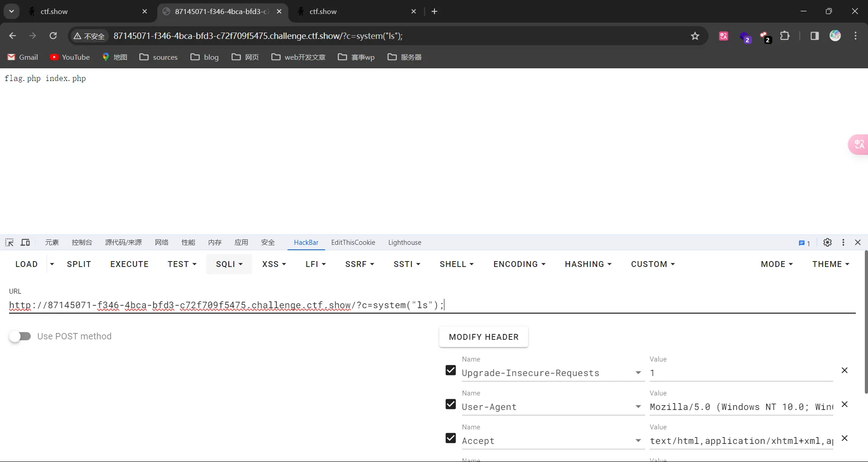This screenshot has height=462, width=868.
Task: Open the MODE dropdown menu
Action: point(777,264)
